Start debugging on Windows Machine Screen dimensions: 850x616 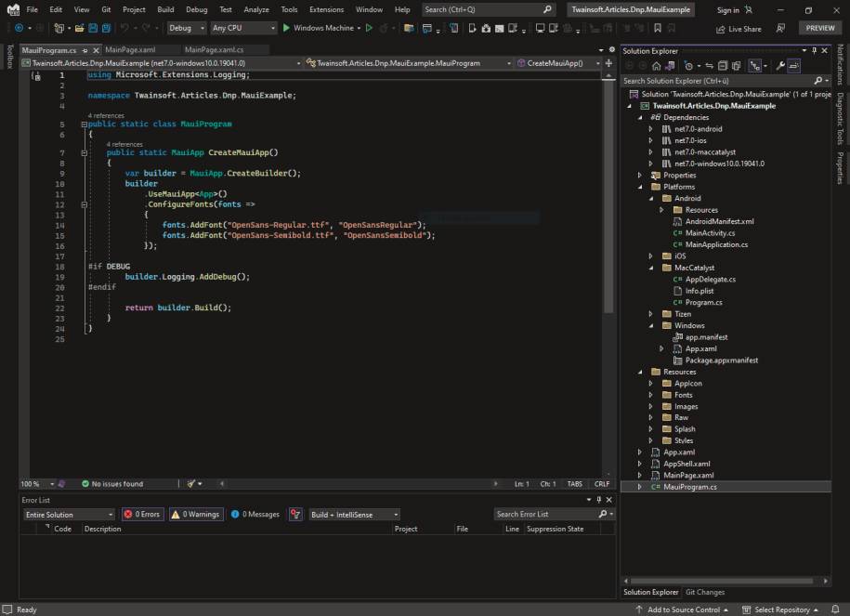pos(319,28)
